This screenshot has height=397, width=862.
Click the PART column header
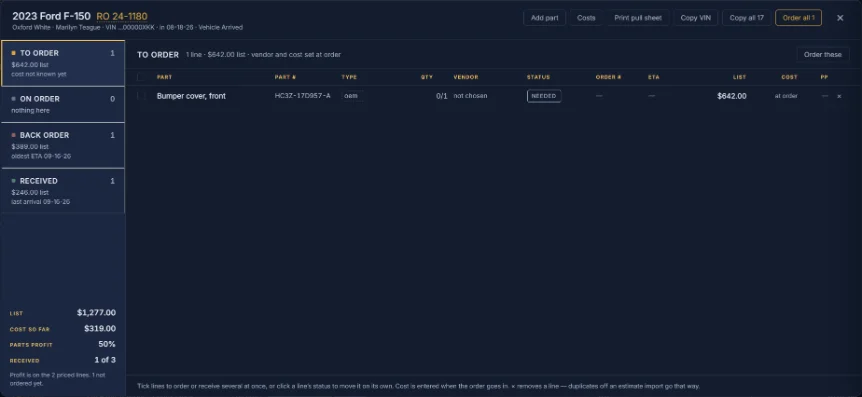[164, 77]
